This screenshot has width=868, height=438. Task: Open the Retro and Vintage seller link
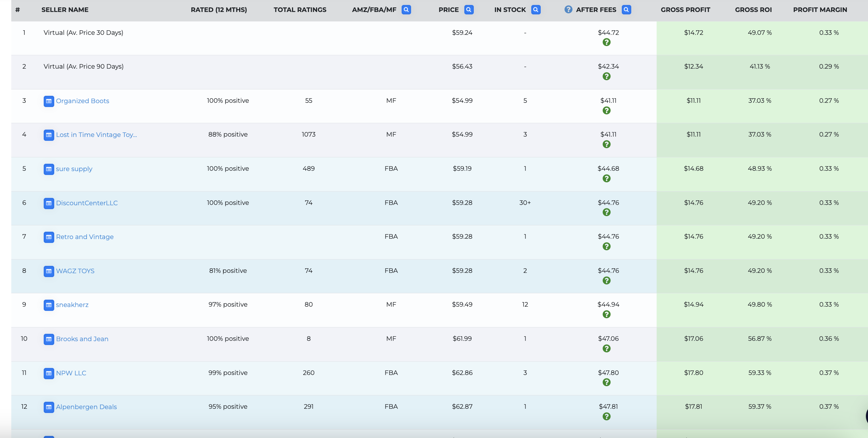(85, 237)
